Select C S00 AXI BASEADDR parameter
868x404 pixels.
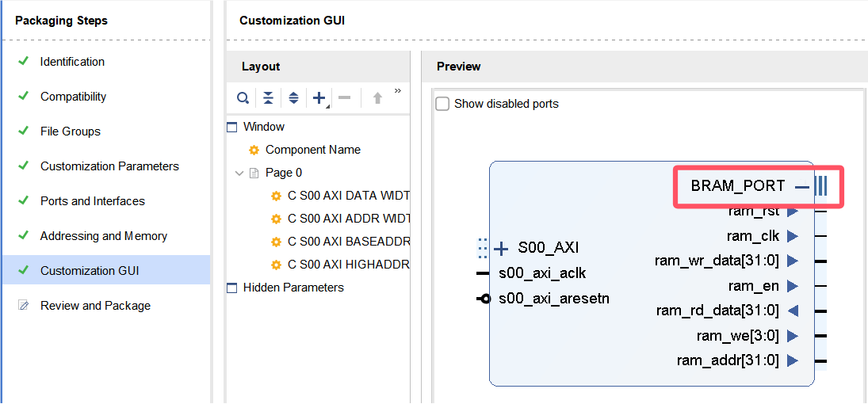coord(349,242)
